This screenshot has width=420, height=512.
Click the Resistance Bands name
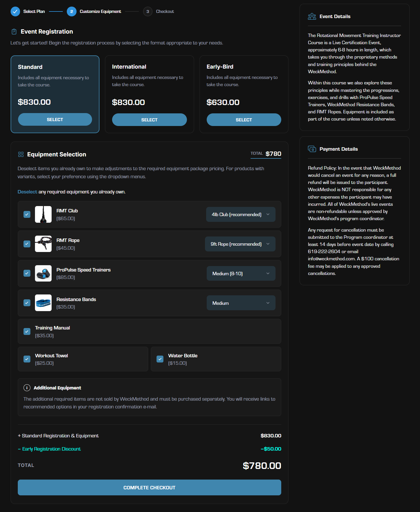tap(76, 299)
